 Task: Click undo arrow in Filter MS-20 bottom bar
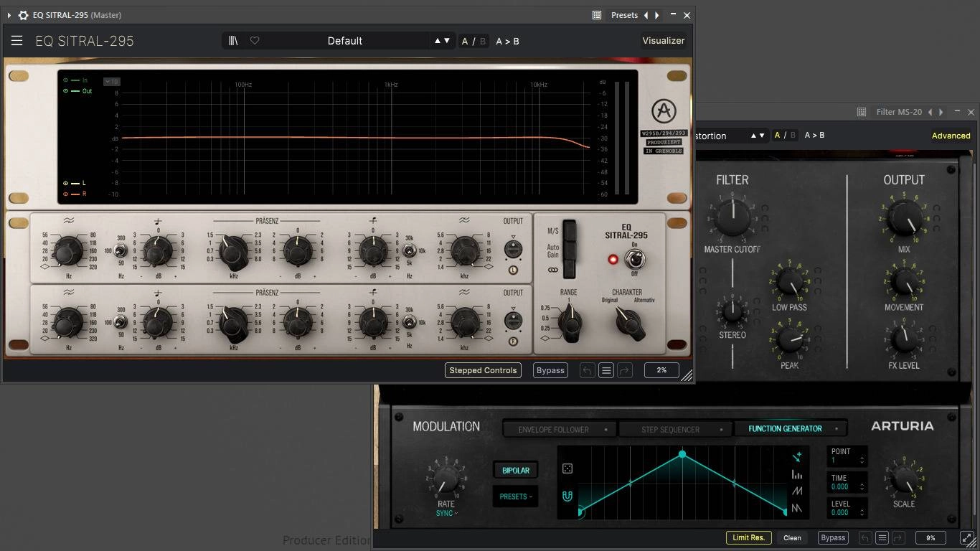(x=865, y=537)
